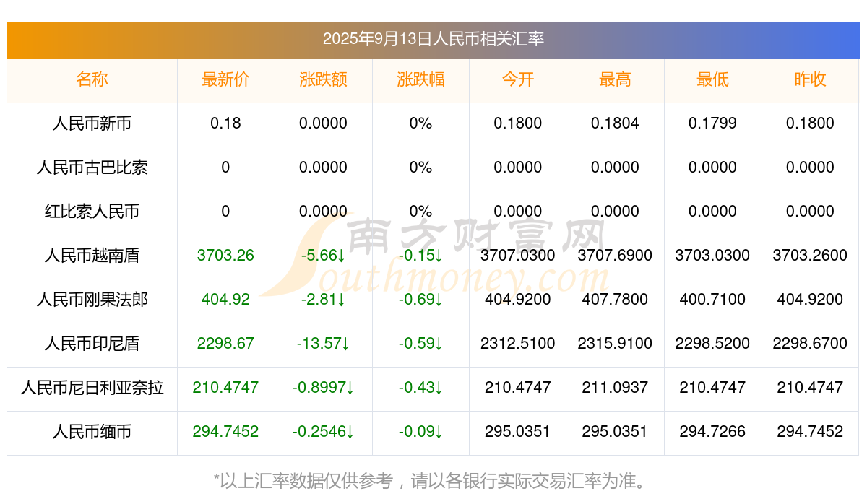This screenshot has height=504, width=867.
Task: Select the 红比索人民币 row name
Action: [92, 212]
